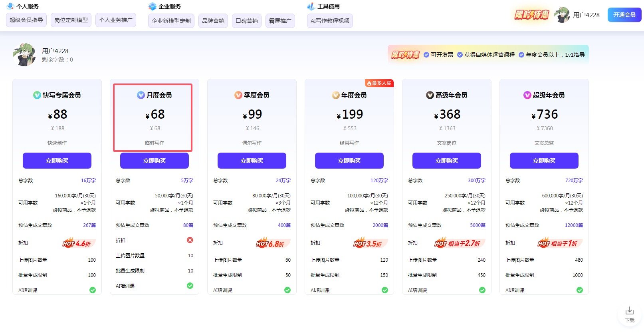Click the user avatar in top header
The width and height of the screenshot is (644, 336).
point(562,15)
